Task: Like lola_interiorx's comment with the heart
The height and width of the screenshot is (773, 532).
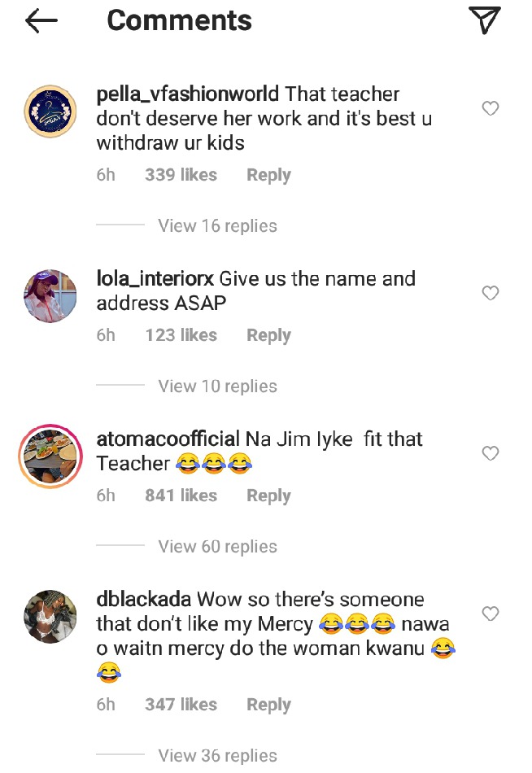Action: (x=490, y=293)
